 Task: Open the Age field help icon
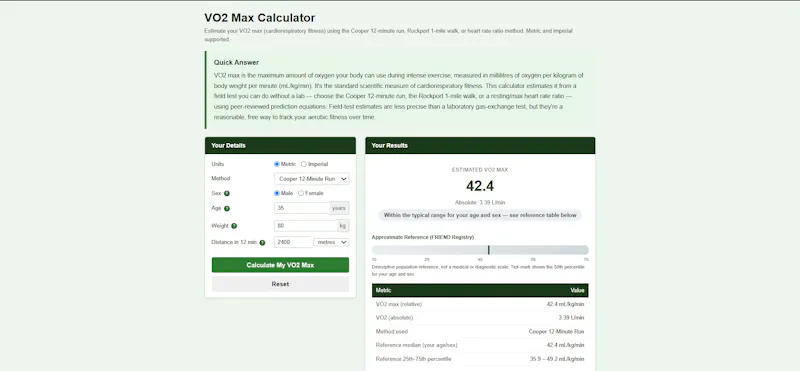(x=227, y=209)
